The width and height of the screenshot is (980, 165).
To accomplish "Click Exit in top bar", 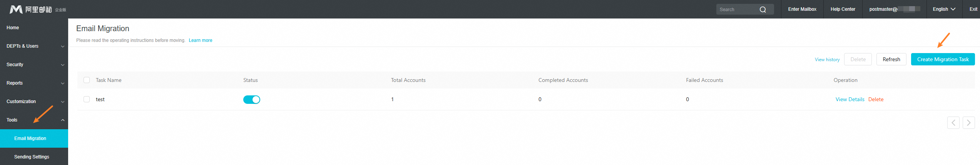I will point(973,9).
